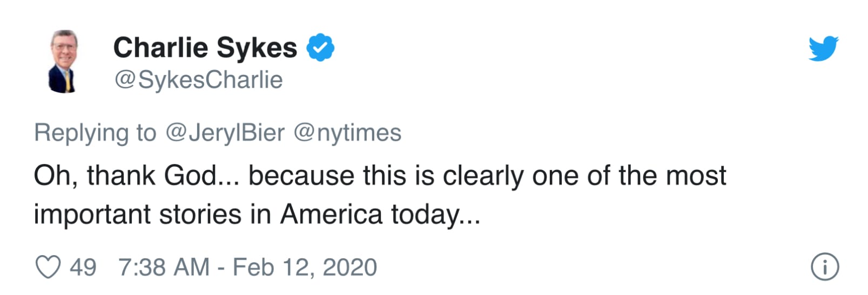Viewport: 868px width, 295px height.
Task: Visit the @JerylBier mention
Action: pos(225,133)
